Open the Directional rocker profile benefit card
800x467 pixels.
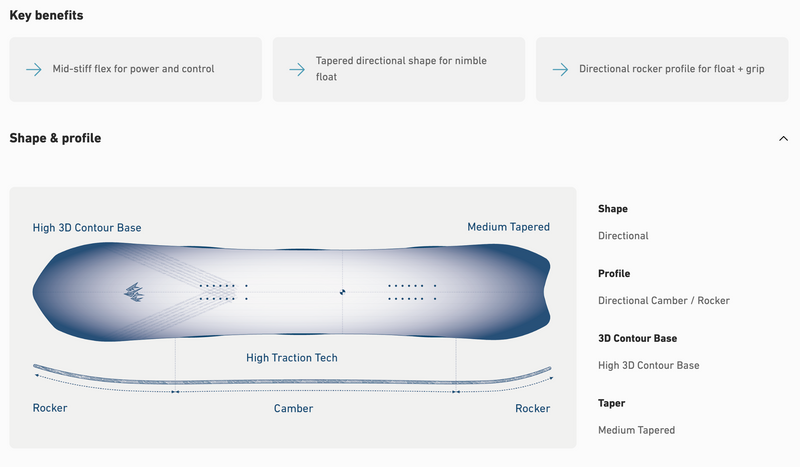tap(662, 69)
